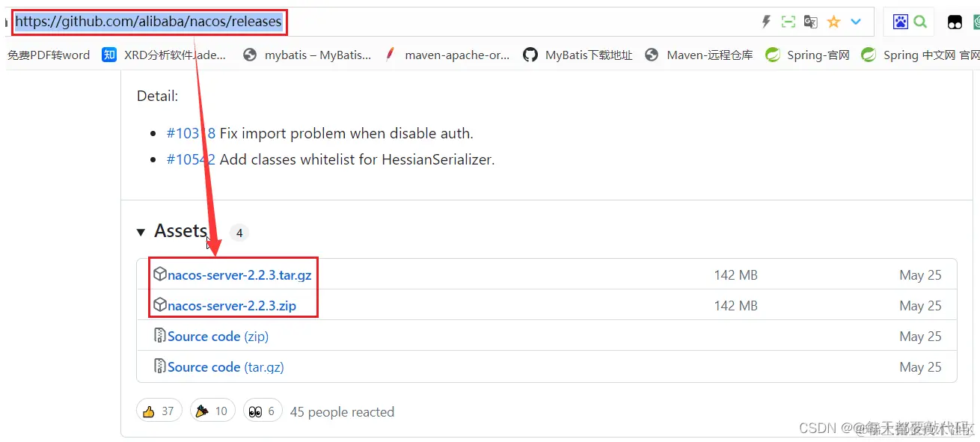This screenshot has width=980, height=442.
Task: Click package icon beside nacos-server-2.2.3.zip
Action: 159,305
